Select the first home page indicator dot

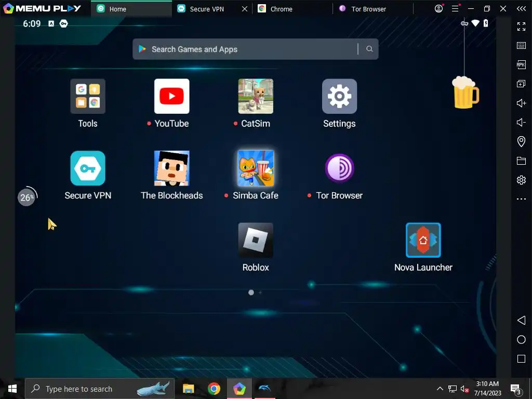coord(251,292)
